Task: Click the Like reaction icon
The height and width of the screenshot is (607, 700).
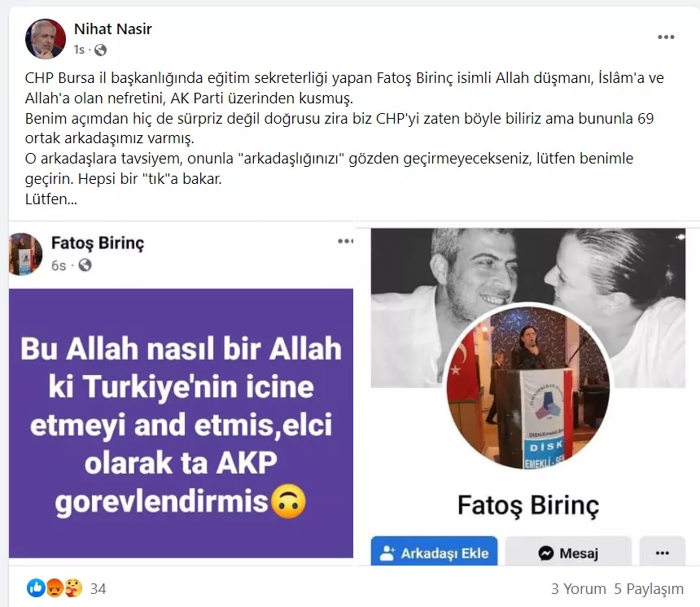Action: point(36,588)
